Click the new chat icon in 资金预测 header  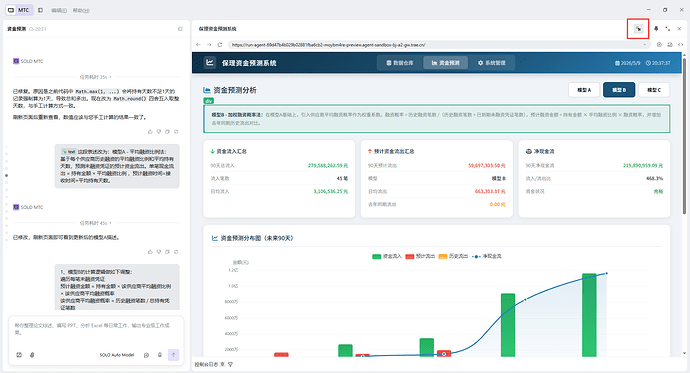[180, 29]
